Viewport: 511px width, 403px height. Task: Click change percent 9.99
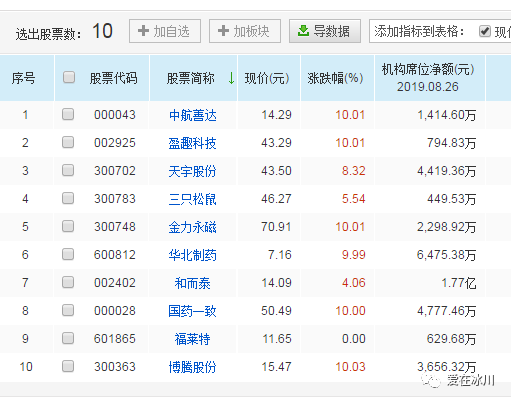point(354,255)
